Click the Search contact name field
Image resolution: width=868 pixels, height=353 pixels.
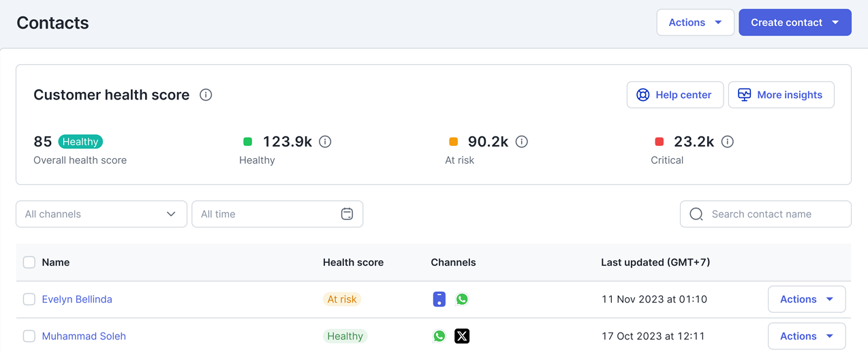pos(766,214)
